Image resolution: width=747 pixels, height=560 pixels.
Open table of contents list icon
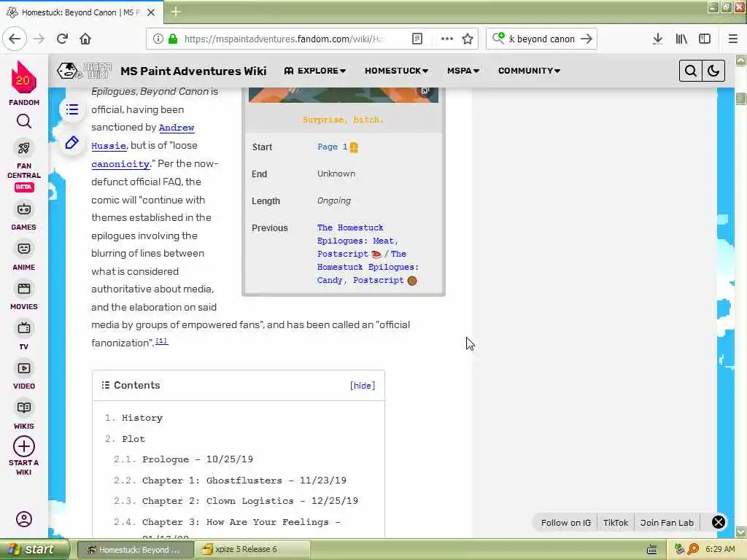pyautogui.click(x=72, y=109)
